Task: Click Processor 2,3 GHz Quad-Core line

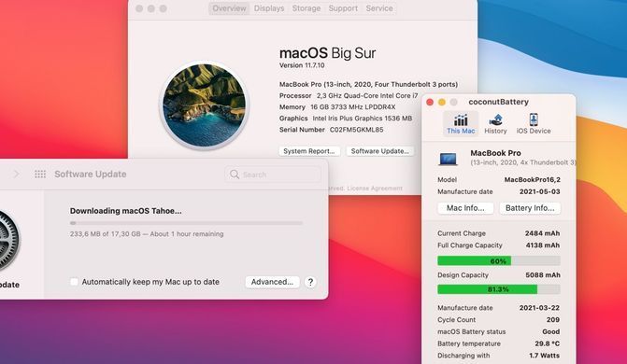Action: (349, 95)
